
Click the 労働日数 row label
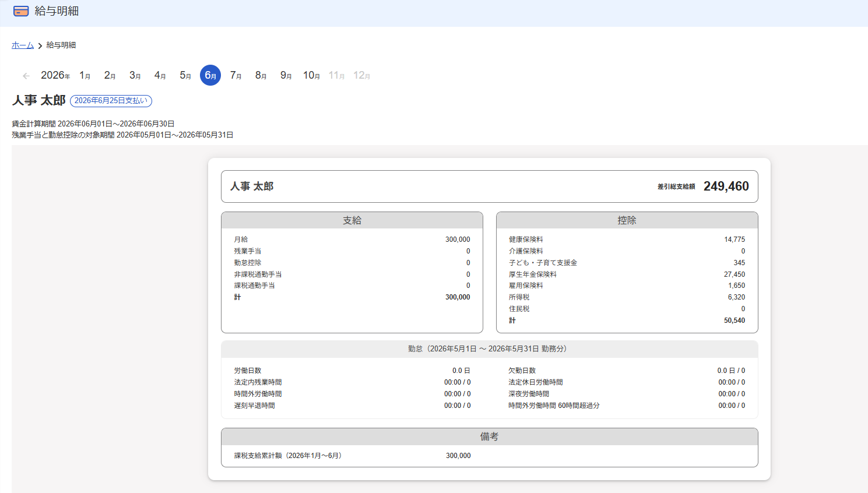tap(248, 371)
